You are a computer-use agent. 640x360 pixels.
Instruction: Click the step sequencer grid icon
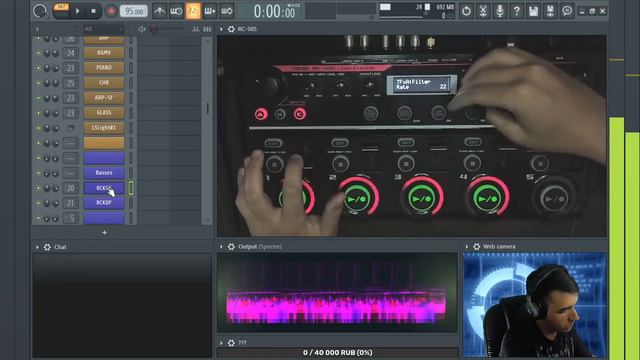click(x=207, y=29)
